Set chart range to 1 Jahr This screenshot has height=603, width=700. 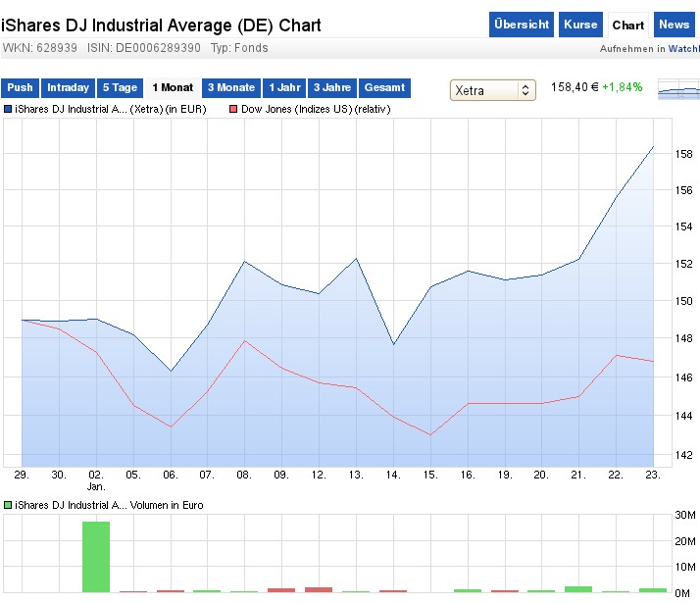284,88
